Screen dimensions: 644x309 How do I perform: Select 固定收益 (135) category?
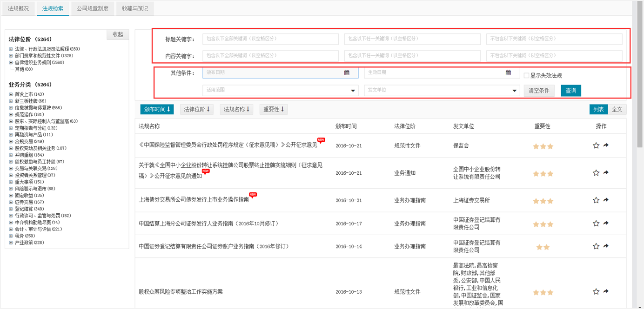pyautogui.click(x=29, y=196)
